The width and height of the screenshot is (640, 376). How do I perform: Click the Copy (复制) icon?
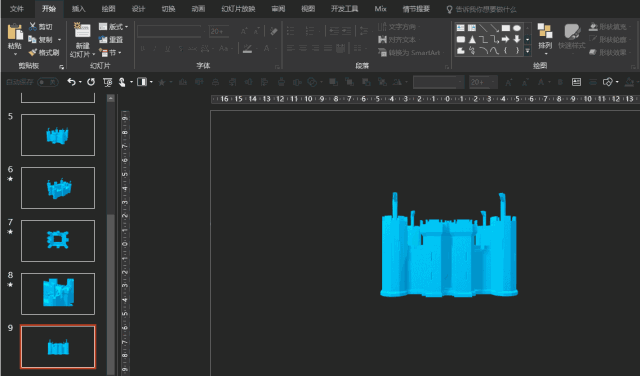(x=32, y=39)
